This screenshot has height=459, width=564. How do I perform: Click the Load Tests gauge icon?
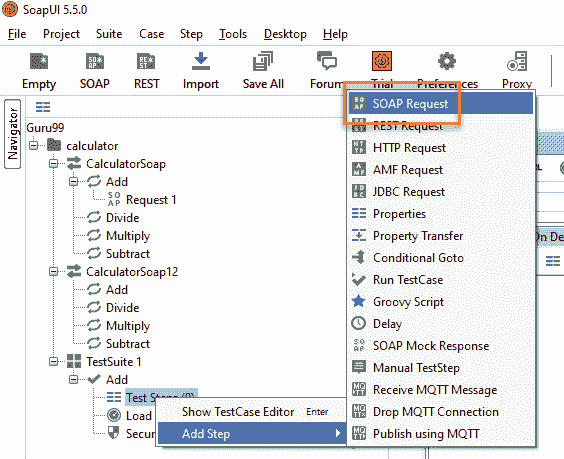pos(114,415)
